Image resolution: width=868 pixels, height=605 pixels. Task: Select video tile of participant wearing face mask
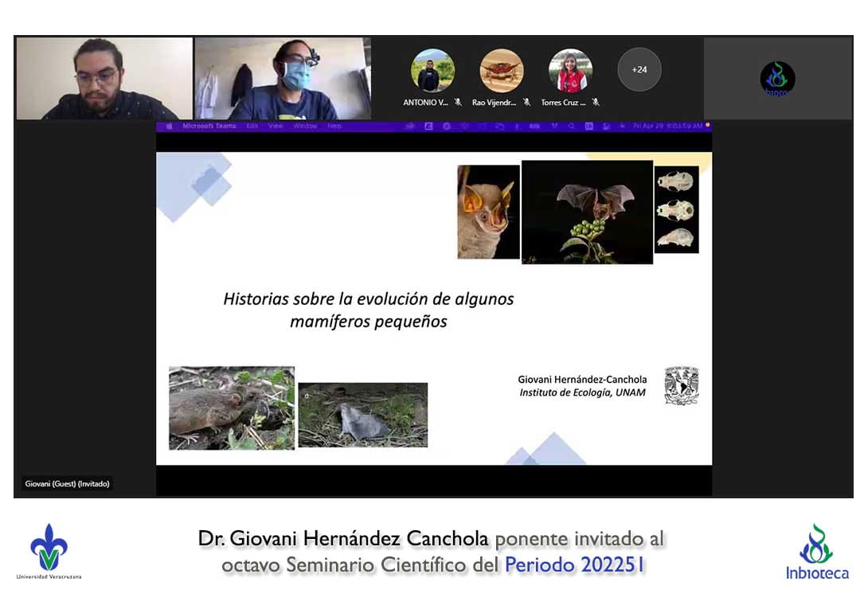(283, 78)
